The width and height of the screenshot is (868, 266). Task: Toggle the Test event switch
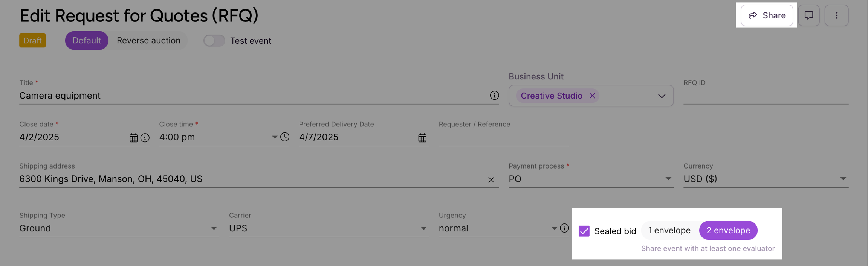coord(214,41)
